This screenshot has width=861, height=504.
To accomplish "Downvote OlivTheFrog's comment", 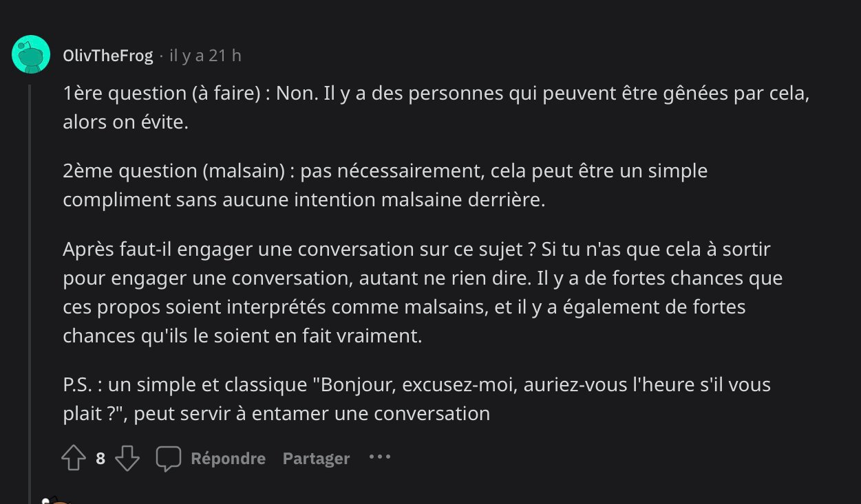I will point(127,458).
